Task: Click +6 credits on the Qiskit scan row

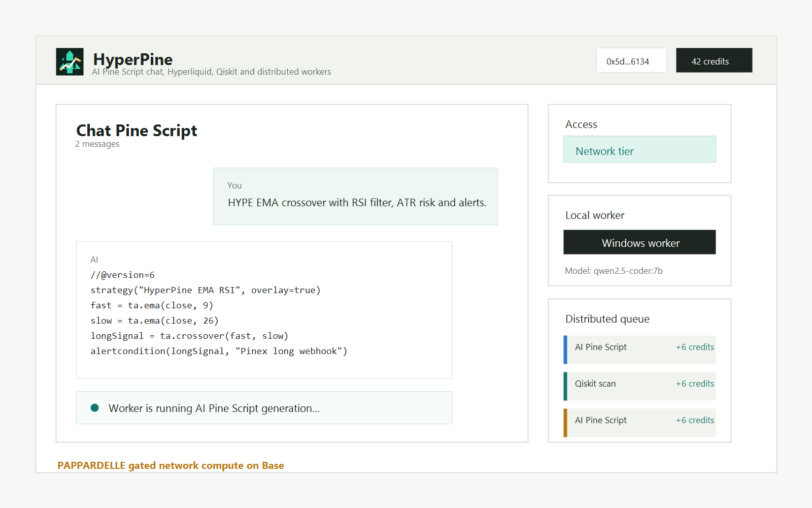Action: click(x=695, y=384)
